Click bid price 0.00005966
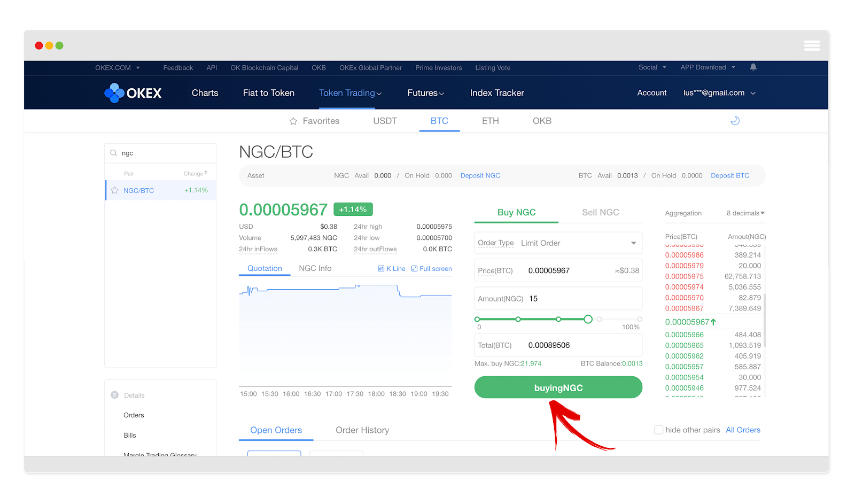855x504 pixels. pos(684,335)
